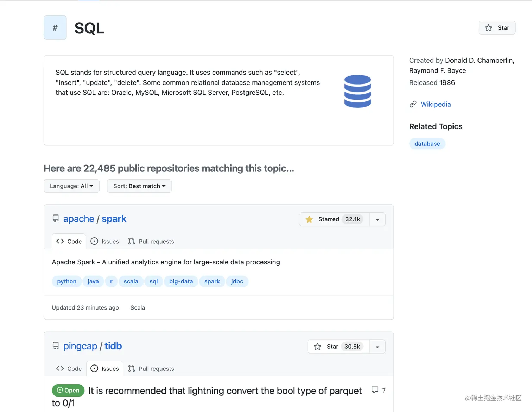Screen dimensions: 532x412
Task: Expand star list dropdown for pingcap/tidb
Action: click(377, 347)
